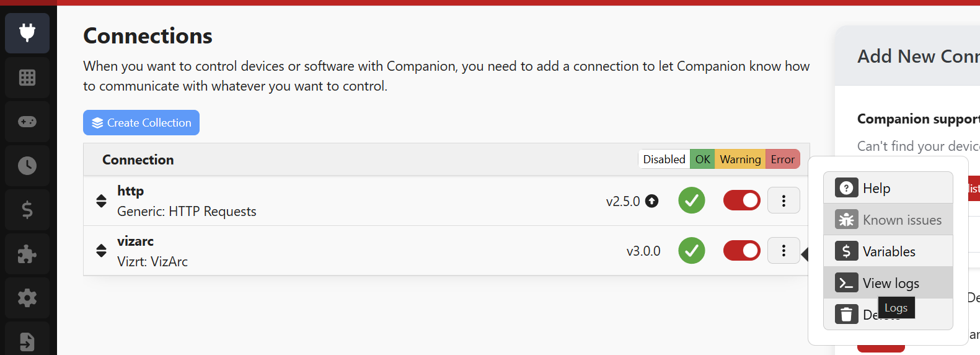Choose View logs in the context menu
This screenshot has width=980, height=355.
tap(888, 283)
